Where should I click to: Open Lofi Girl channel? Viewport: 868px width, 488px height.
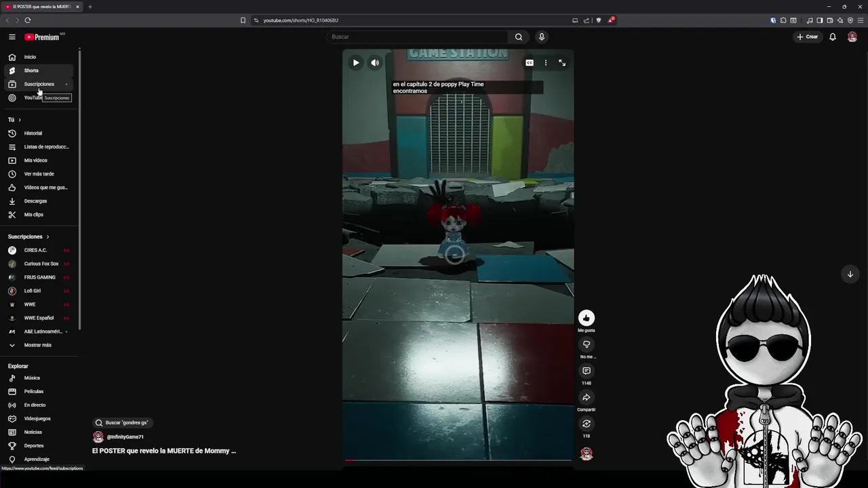(x=39, y=291)
